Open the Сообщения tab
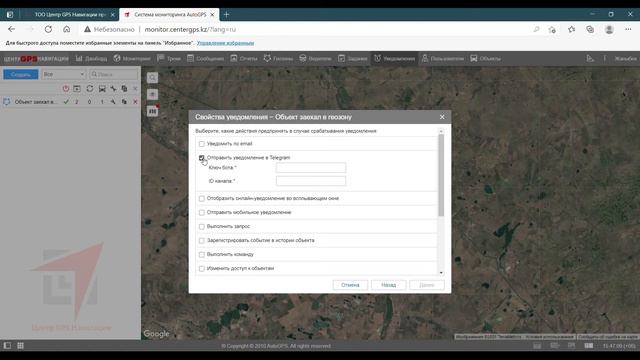 [x=205, y=58]
